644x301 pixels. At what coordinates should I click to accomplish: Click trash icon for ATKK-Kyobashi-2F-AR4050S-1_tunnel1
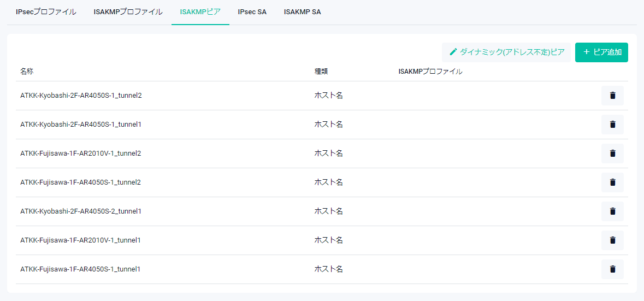pos(612,125)
